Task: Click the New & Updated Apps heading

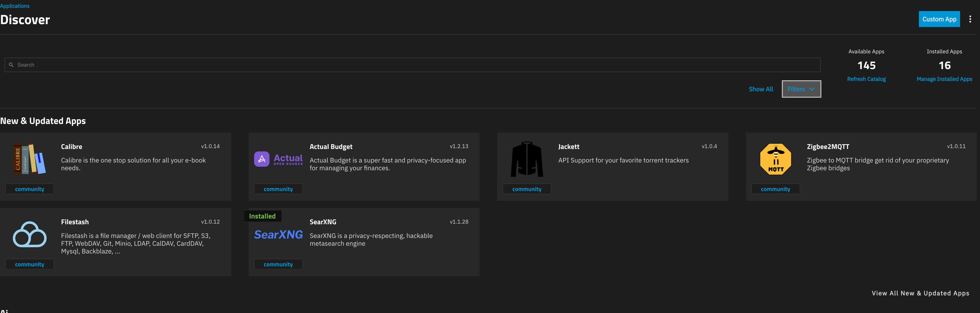Action: [43, 121]
